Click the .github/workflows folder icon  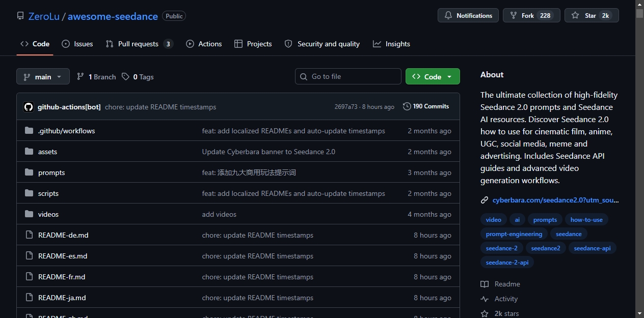tap(29, 131)
